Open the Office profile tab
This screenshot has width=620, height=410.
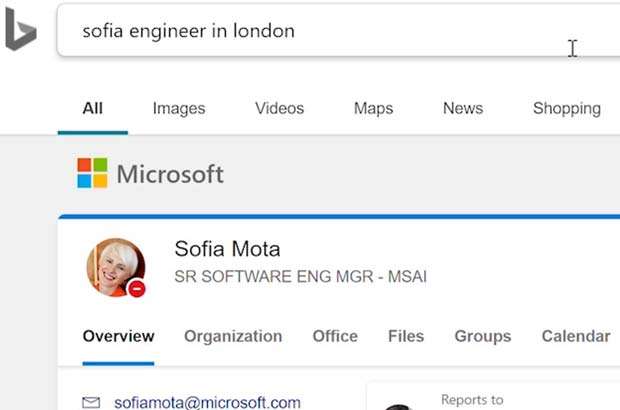335,336
